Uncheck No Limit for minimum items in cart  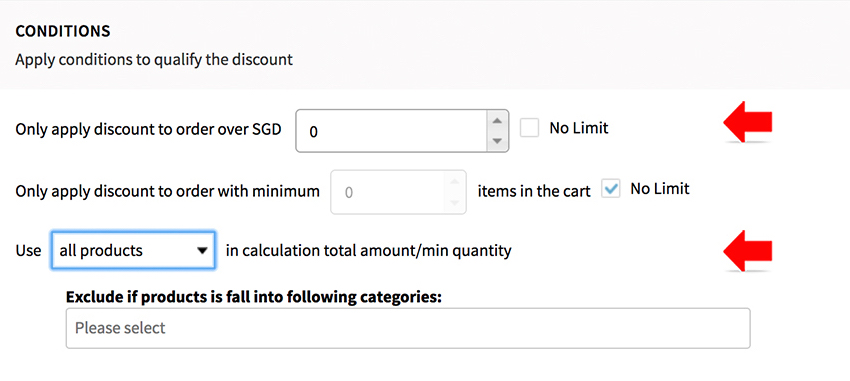pos(610,189)
